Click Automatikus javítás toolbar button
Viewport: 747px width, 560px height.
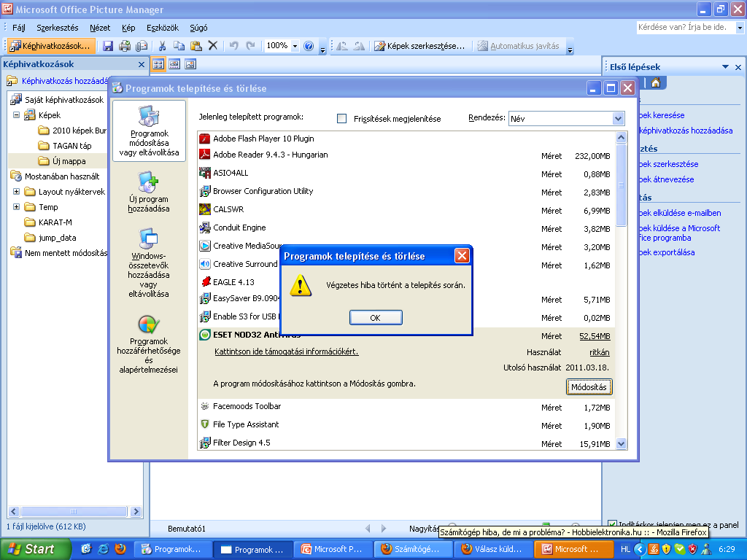[519, 46]
